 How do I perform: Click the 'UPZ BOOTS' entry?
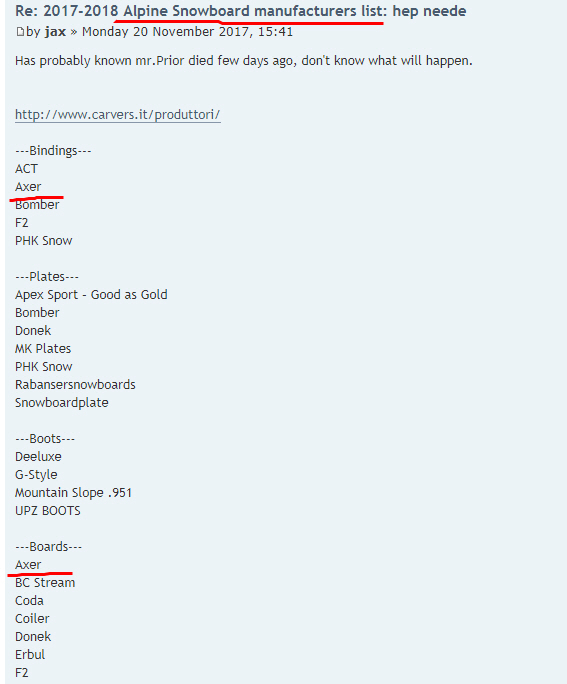[48, 510]
